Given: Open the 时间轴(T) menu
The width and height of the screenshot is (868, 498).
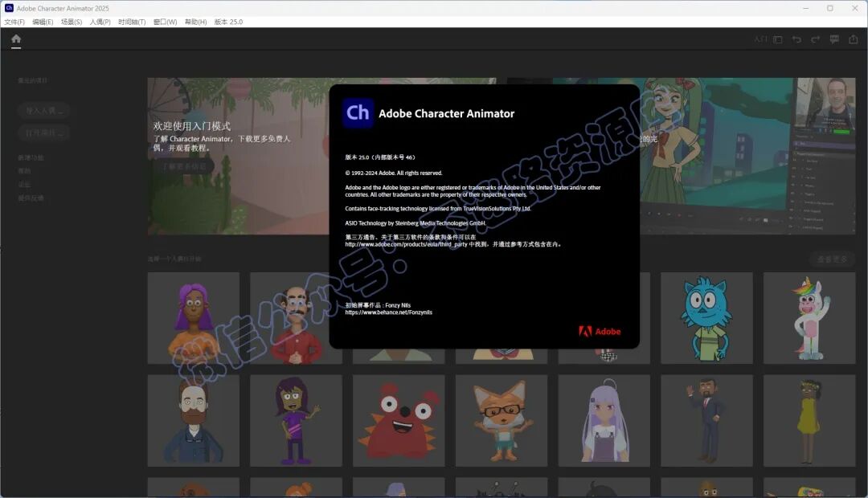Looking at the screenshot, I should (132, 22).
